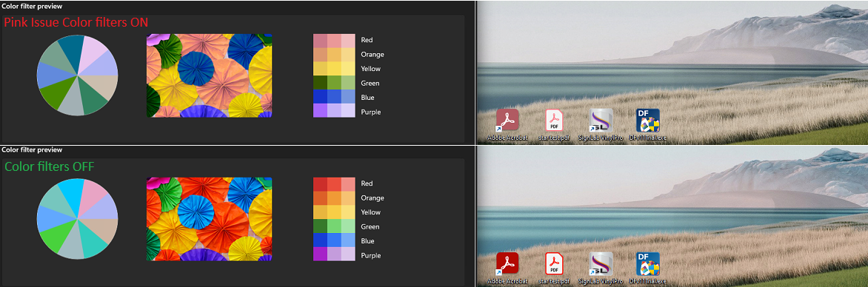The width and height of the screenshot is (868, 287).
Task: Click 'Purple' label in filters-ON preview
Action: pos(370,112)
